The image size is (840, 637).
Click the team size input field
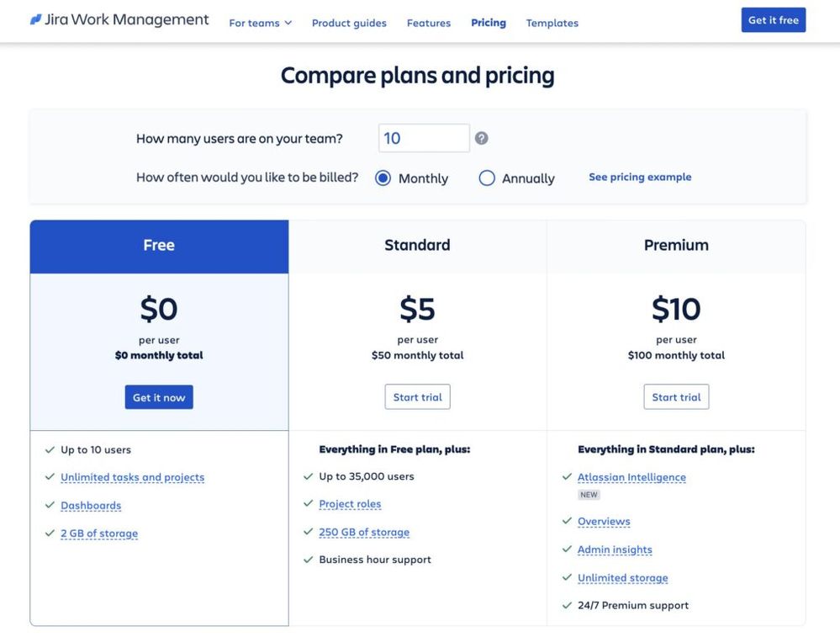(423, 136)
